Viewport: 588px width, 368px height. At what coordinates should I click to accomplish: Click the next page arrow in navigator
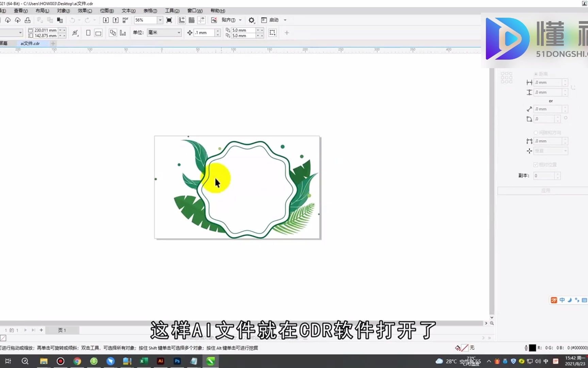(x=25, y=330)
